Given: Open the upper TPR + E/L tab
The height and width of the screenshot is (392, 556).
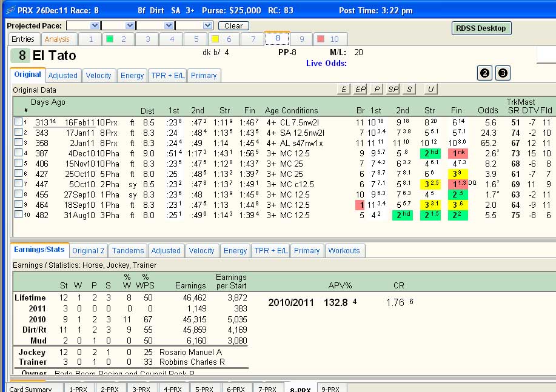Looking at the screenshot, I should point(168,76).
